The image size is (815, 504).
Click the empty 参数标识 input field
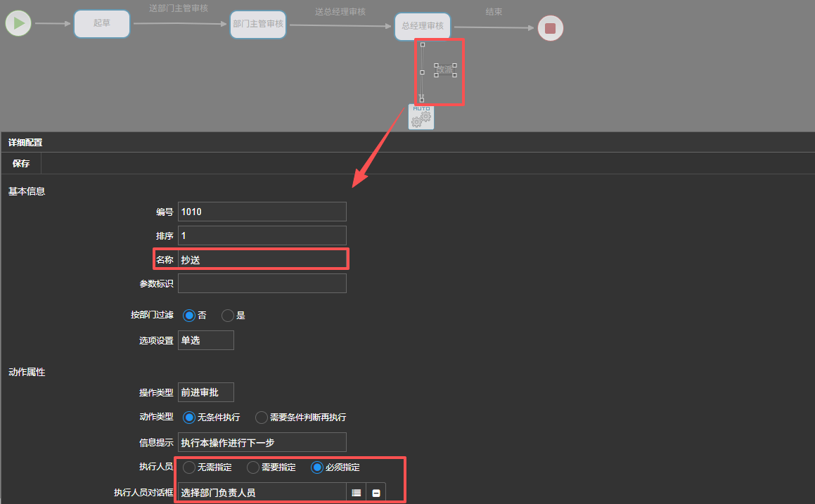[262, 283]
